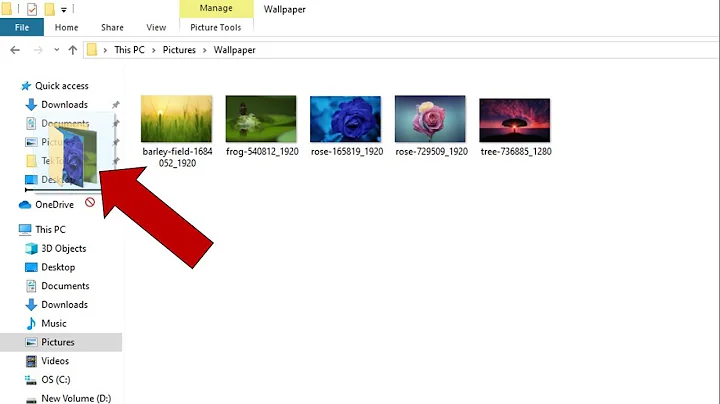The image size is (720, 404).
Task: Open Downloads under This PC
Action: 64,305
